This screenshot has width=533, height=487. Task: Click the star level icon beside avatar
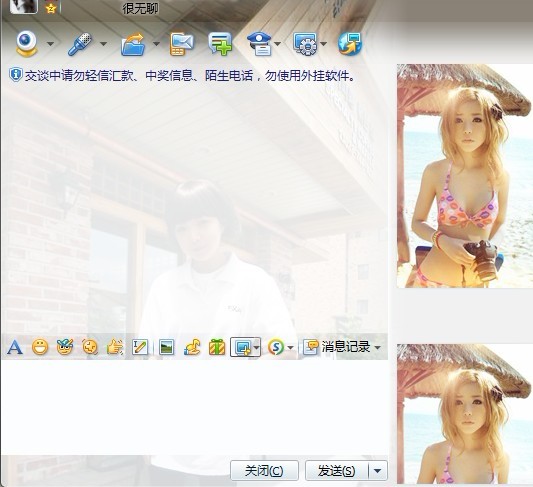coord(51,8)
